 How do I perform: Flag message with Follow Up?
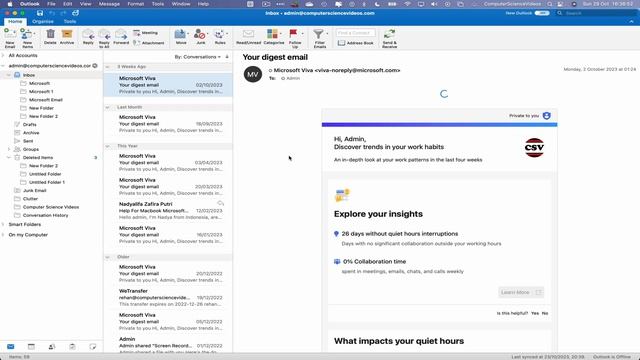tap(295, 38)
